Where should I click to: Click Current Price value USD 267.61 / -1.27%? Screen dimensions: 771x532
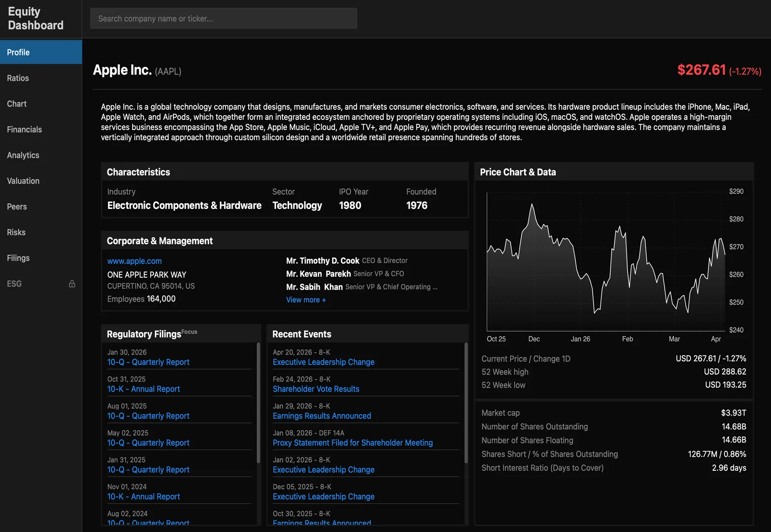[711, 359]
